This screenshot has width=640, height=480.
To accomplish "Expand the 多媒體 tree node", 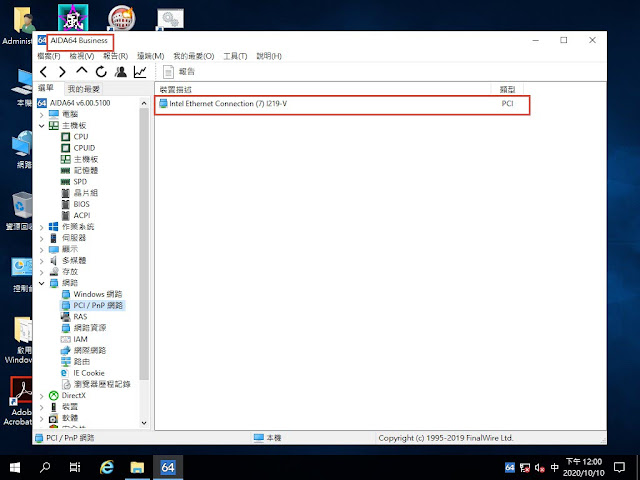I will pos(41,261).
